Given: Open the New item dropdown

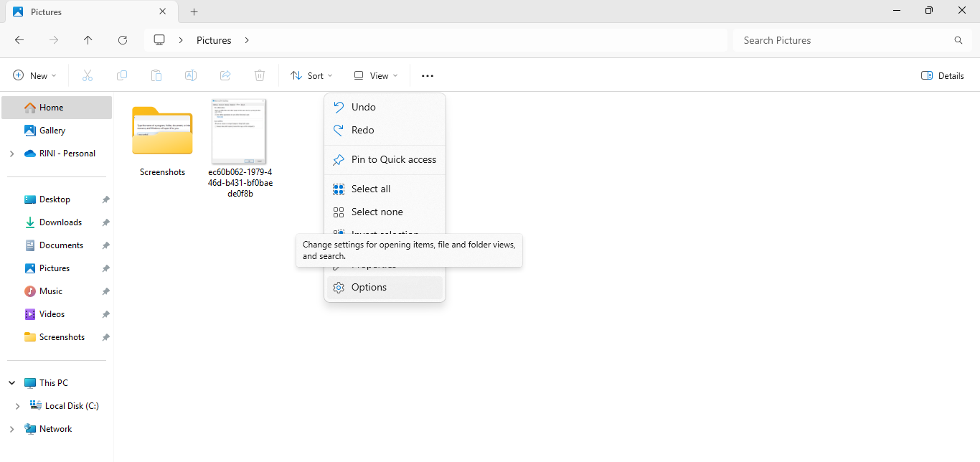Looking at the screenshot, I should point(34,75).
